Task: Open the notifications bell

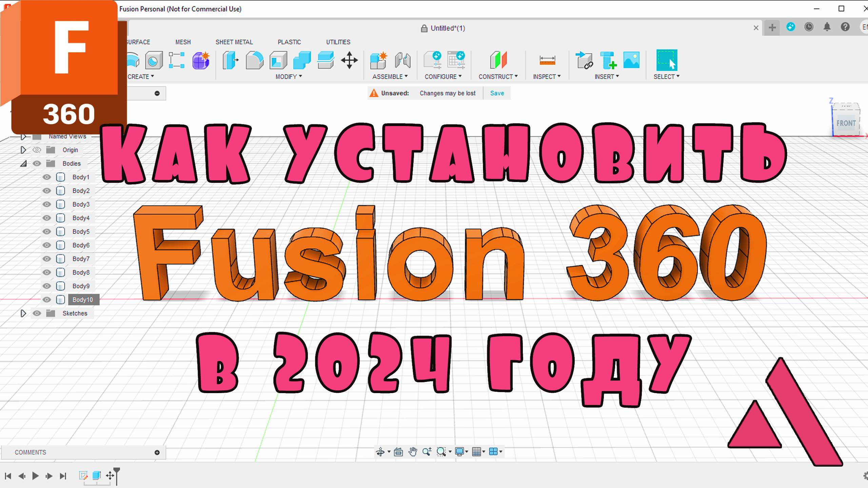Action: [x=827, y=27]
